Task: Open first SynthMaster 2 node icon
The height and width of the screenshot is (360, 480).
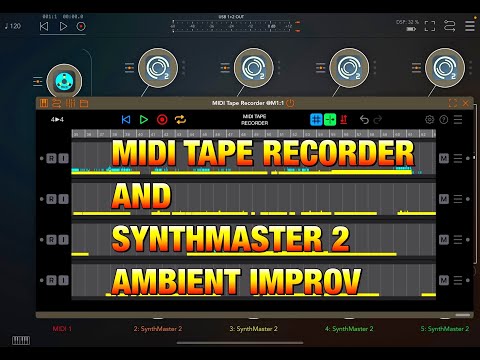Action: (x=158, y=68)
